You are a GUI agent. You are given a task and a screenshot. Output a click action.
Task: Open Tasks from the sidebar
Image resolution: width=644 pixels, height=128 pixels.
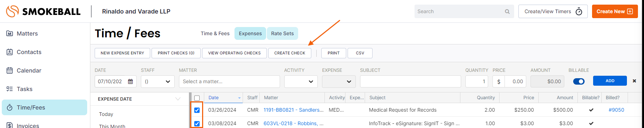point(25,89)
